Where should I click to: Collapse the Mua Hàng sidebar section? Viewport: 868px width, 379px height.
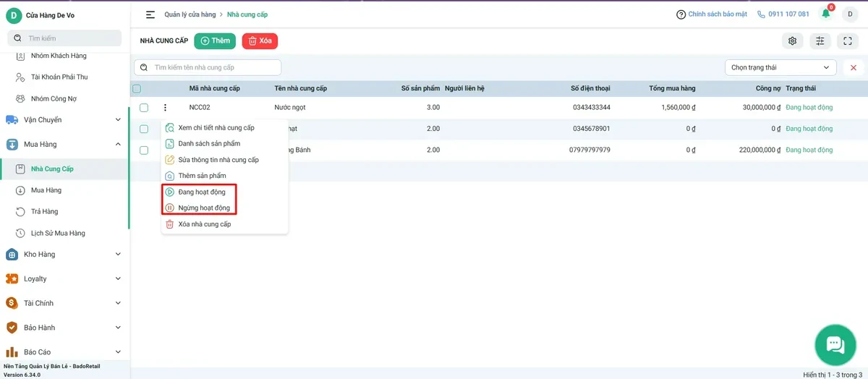[118, 145]
